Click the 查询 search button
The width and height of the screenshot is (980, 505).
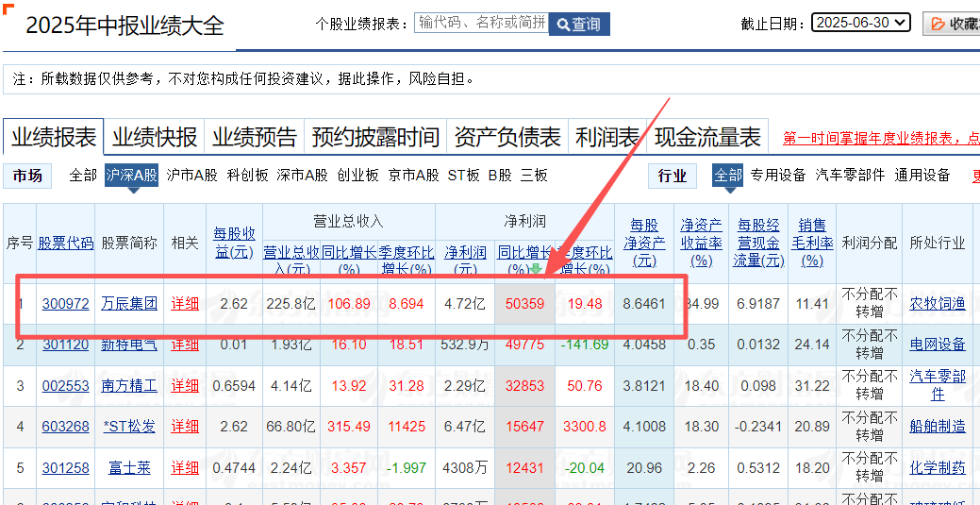(579, 24)
